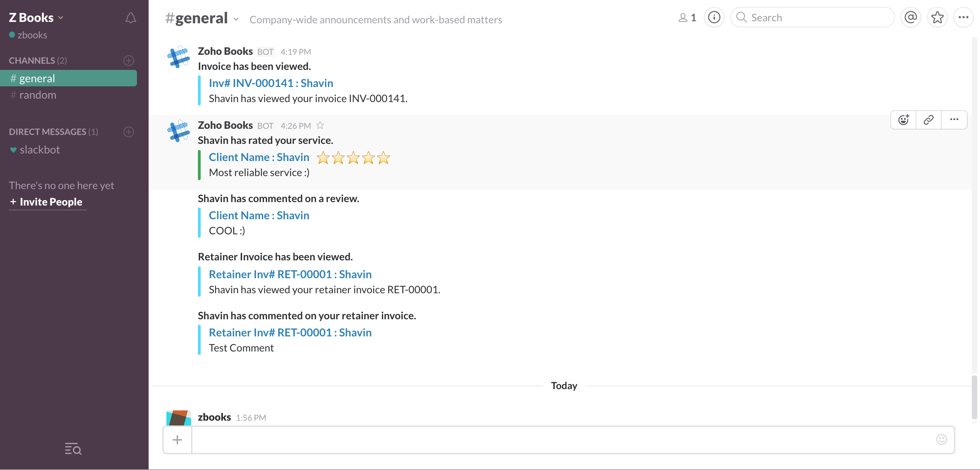Click Invite People in sidebar
This screenshot has width=980, height=470.
pos(45,202)
